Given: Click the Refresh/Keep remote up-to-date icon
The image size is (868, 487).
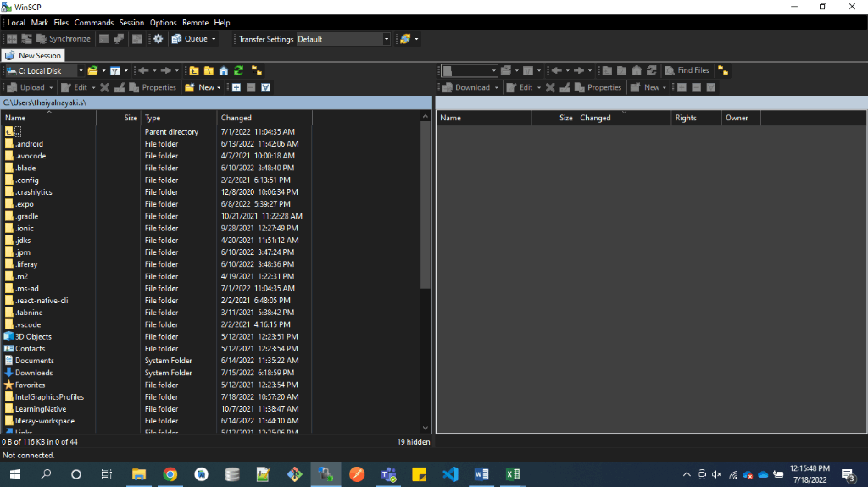Looking at the screenshot, I should (x=405, y=39).
